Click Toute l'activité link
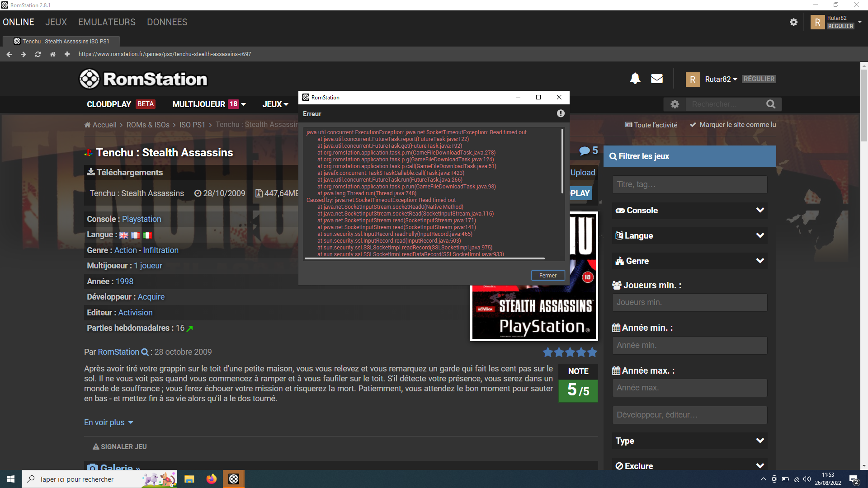 click(651, 125)
